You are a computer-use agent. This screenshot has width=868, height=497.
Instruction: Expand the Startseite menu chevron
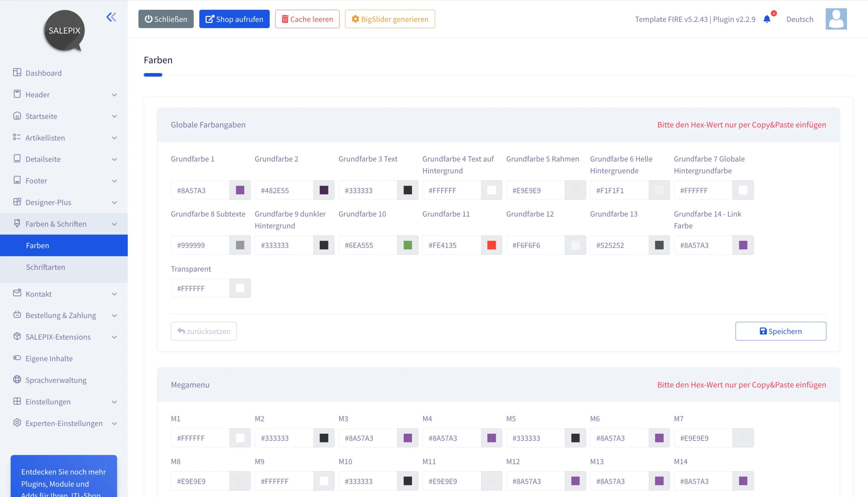point(114,116)
